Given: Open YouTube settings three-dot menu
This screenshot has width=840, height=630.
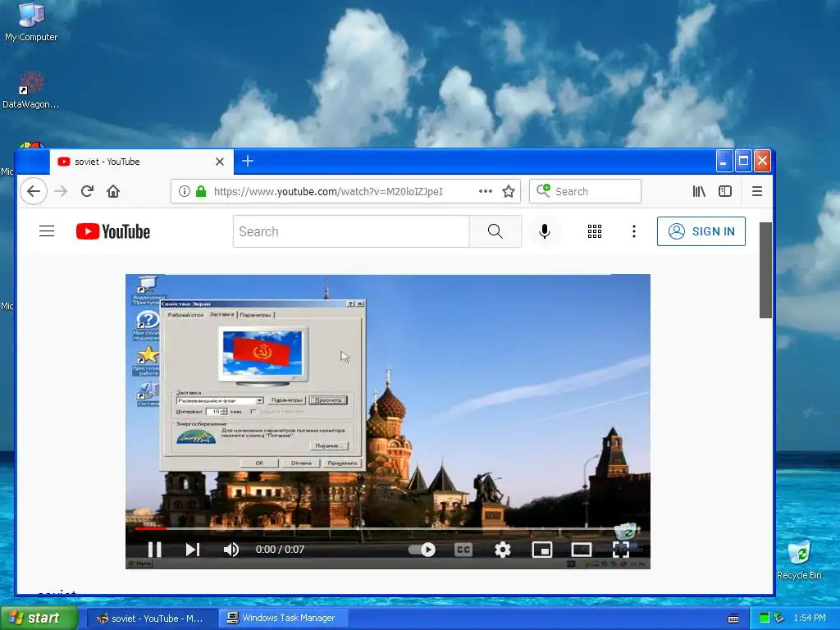Looking at the screenshot, I should (x=634, y=231).
